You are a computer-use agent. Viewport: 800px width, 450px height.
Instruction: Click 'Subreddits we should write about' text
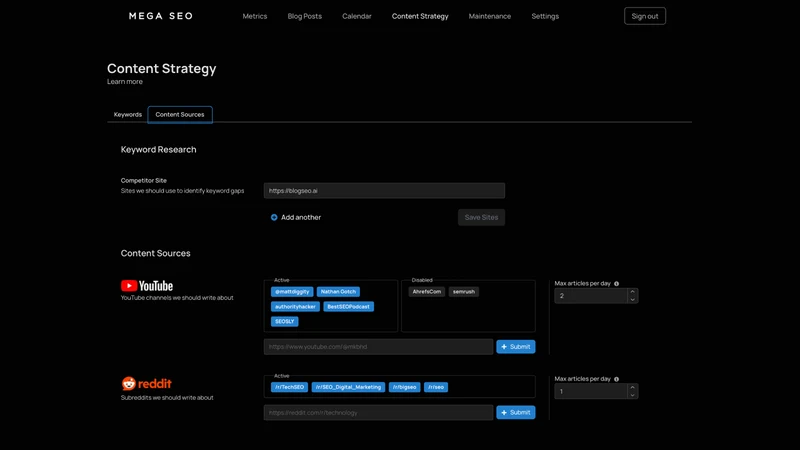click(x=167, y=397)
